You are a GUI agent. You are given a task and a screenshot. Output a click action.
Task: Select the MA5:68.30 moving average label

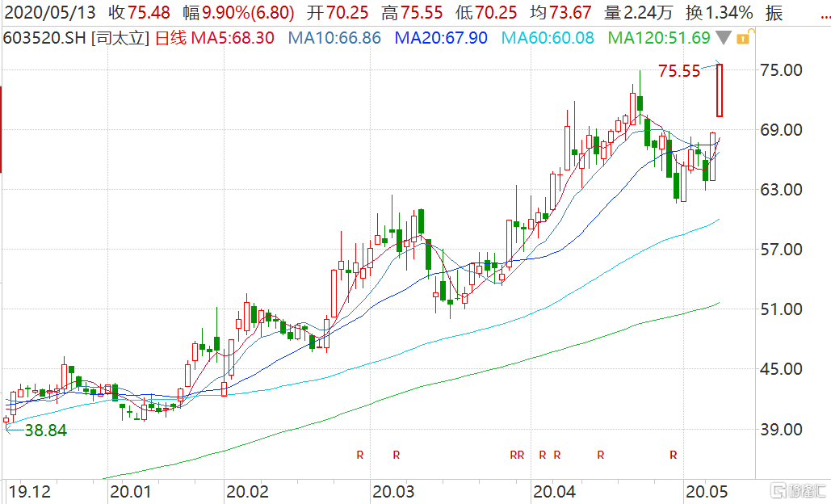click(233, 38)
